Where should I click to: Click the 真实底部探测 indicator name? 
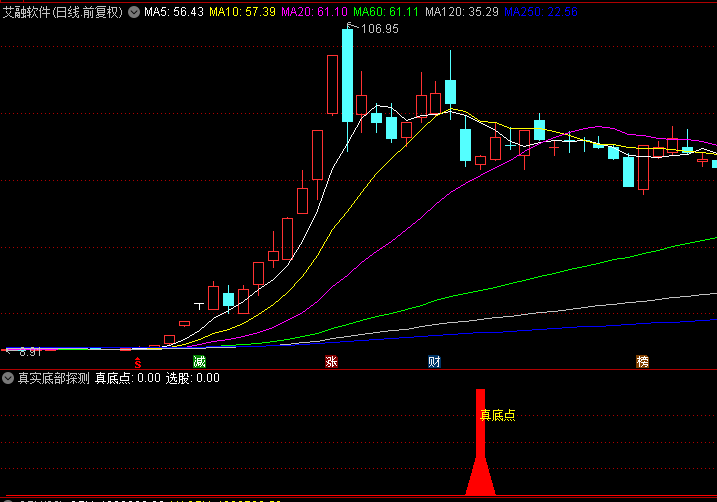[54, 378]
